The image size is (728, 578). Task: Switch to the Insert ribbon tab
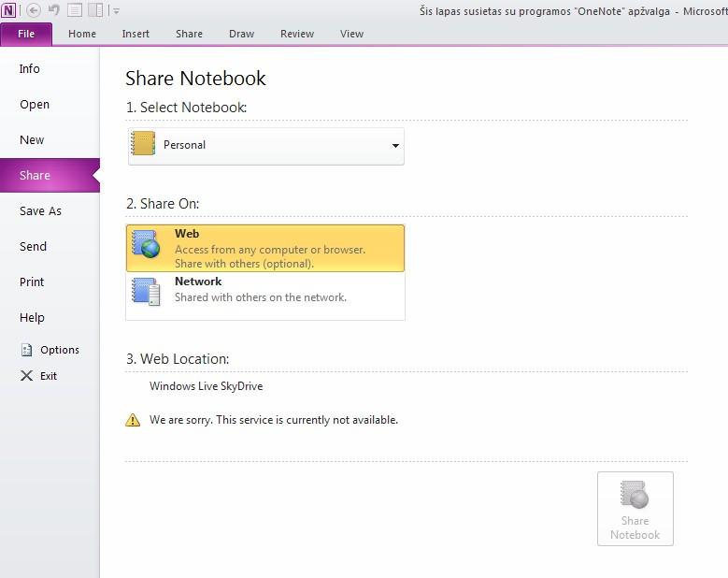[x=136, y=34]
